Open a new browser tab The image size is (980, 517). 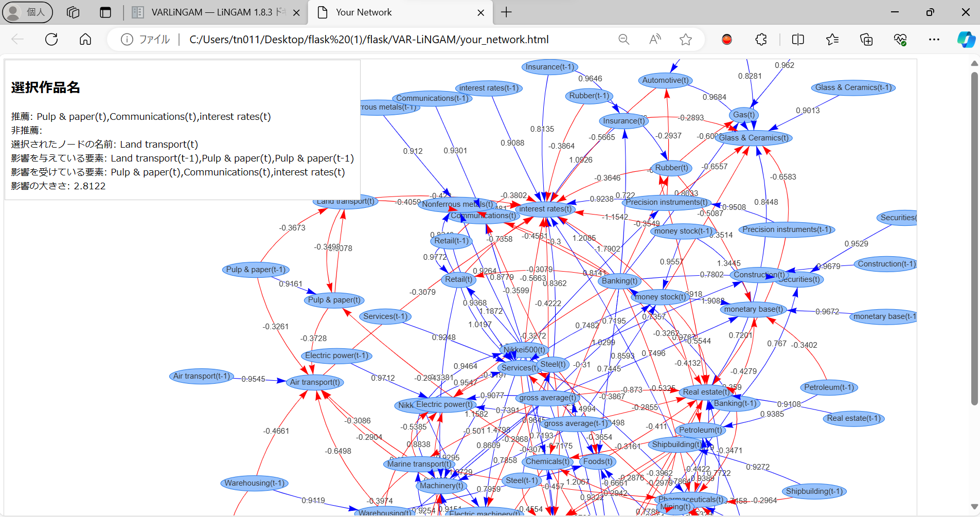(x=506, y=12)
